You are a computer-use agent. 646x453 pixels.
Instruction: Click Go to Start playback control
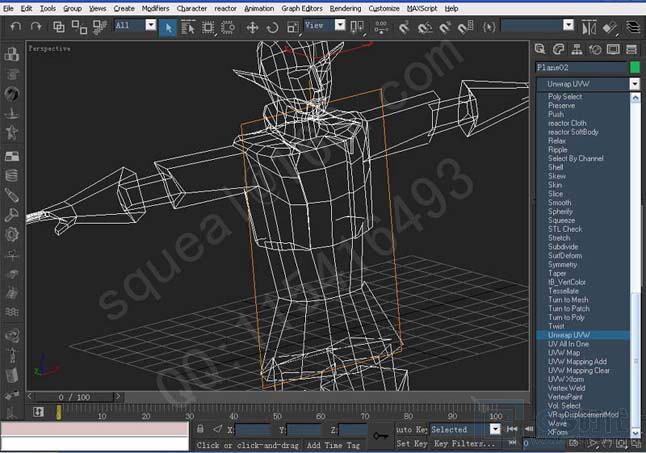pyautogui.click(x=512, y=429)
